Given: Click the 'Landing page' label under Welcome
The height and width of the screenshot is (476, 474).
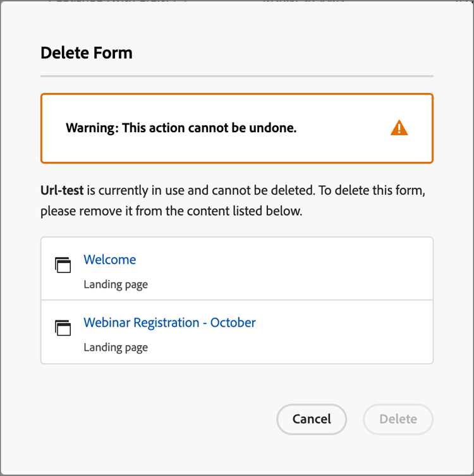Looking at the screenshot, I should 116,284.
